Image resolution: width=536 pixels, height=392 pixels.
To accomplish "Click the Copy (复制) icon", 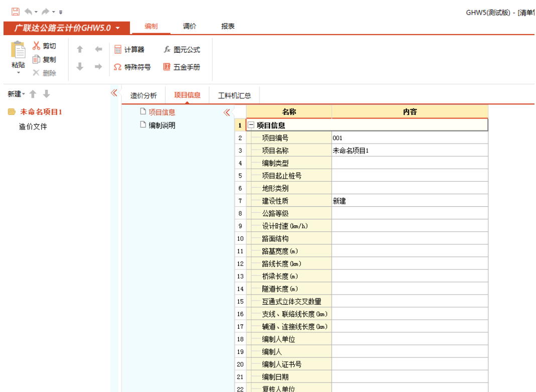I will (x=37, y=60).
